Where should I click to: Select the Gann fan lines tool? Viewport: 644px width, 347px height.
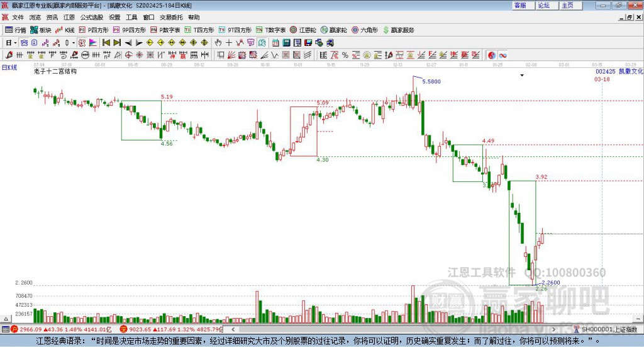pyautogui.click(x=231, y=55)
